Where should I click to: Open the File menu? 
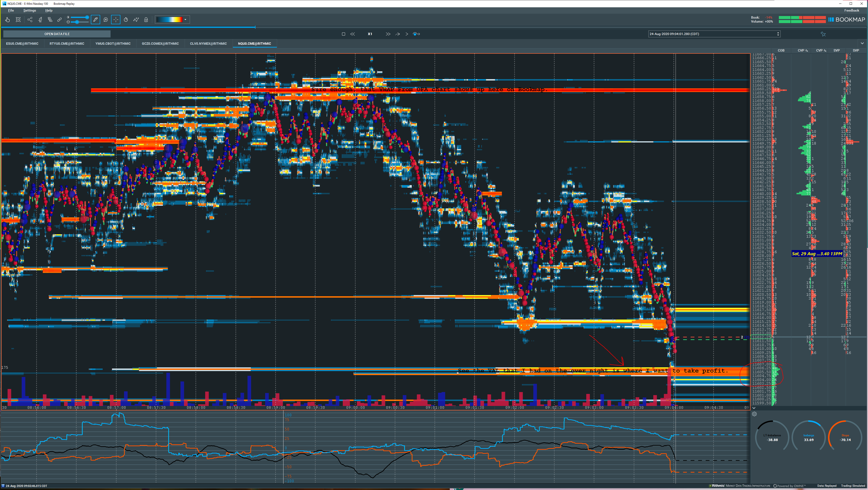click(11, 10)
